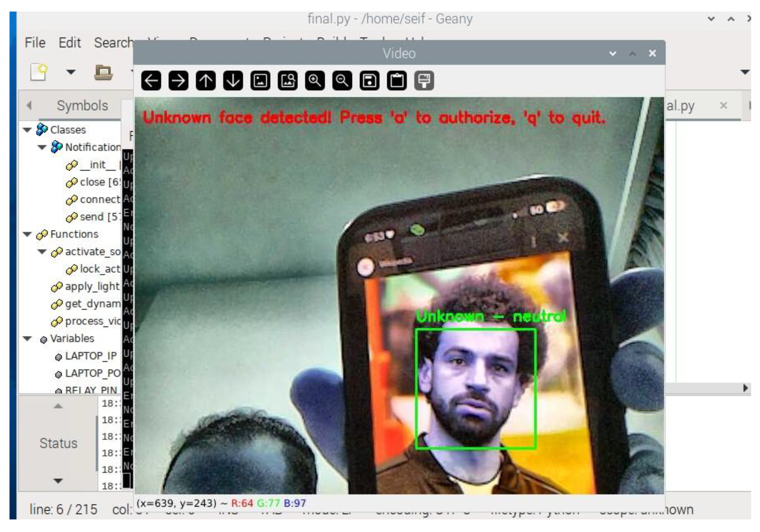This screenshot has height=532, width=760.
Task: Select the Status message tab
Action: click(x=58, y=443)
